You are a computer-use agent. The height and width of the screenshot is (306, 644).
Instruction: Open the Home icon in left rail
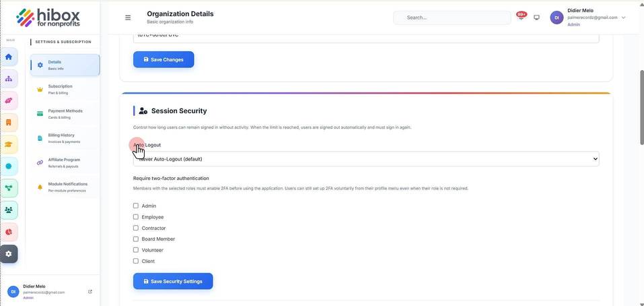pyautogui.click(x=9, y=57)
